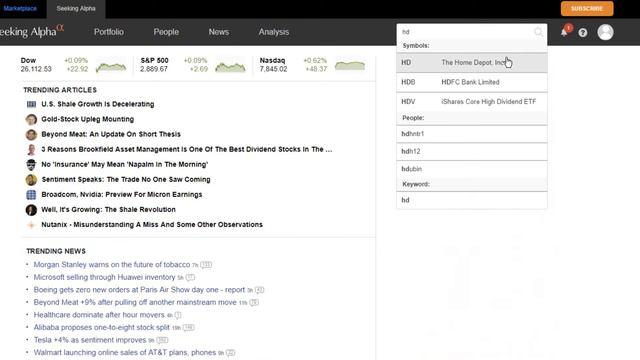Open Walmart AT&T plans news
640x360 pixels.
[x=125, y=353]
